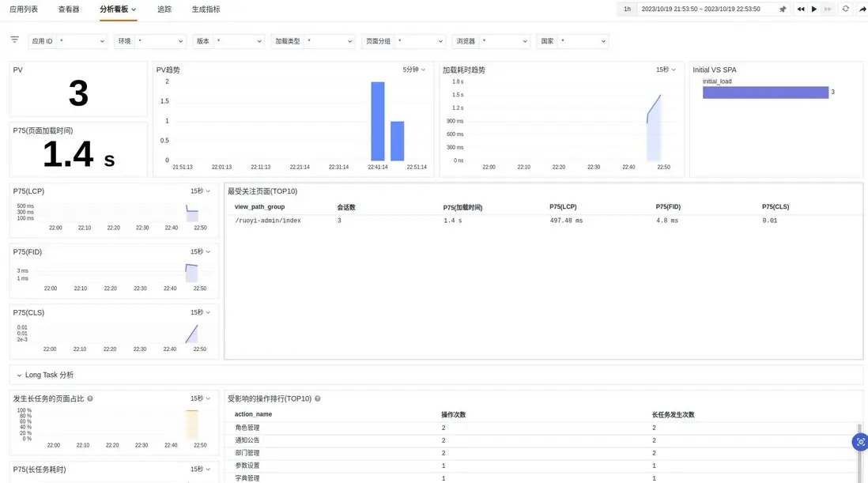The image size is (868, 483).
Task: Sort by the view_path_group column header
Action: coord(259,207)
